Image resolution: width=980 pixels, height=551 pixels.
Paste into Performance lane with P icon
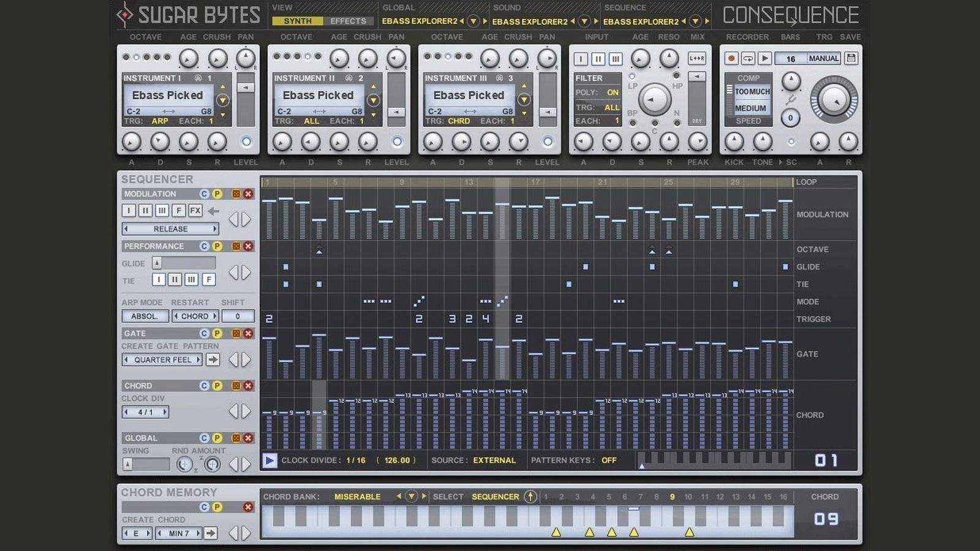[217, 246]
